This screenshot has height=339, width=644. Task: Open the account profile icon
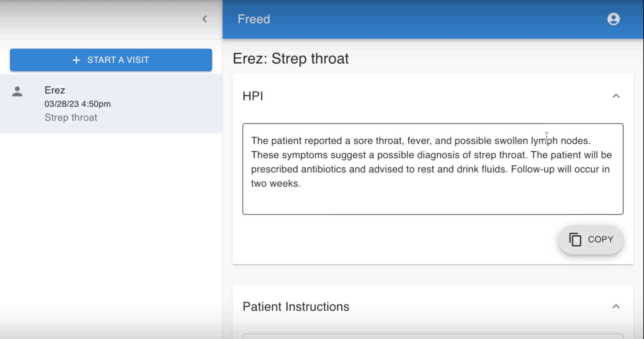(613, 19)
